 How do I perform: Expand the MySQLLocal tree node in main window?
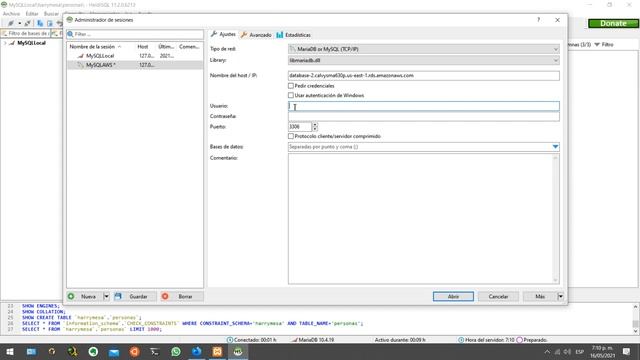pyautogui.click(x=5, y=43)
